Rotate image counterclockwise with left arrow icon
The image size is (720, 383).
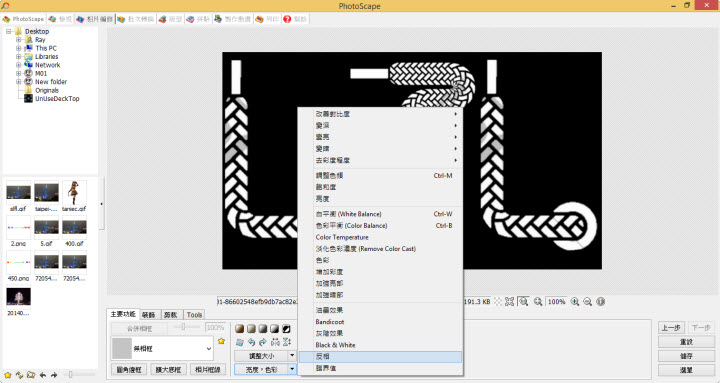pos(251,342)
